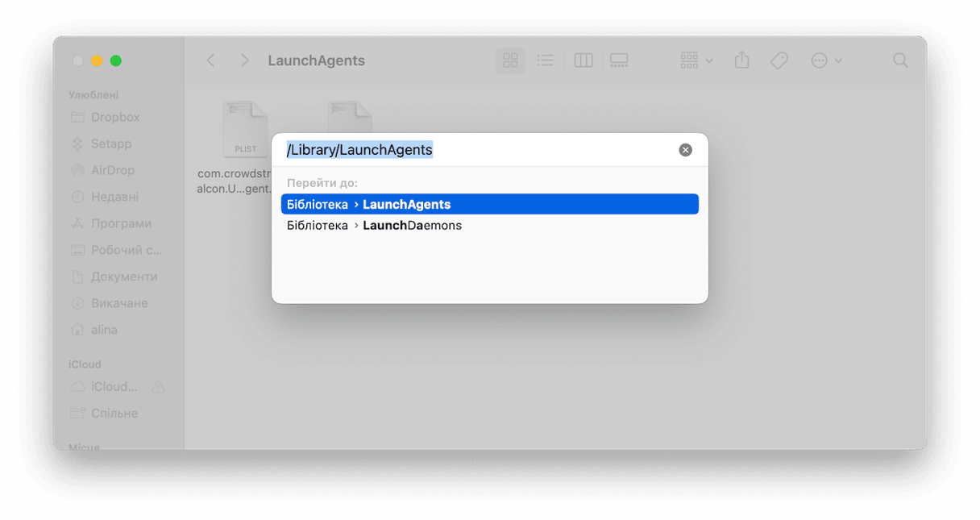Go forward with the right chevron button

(x=244, y=60)
